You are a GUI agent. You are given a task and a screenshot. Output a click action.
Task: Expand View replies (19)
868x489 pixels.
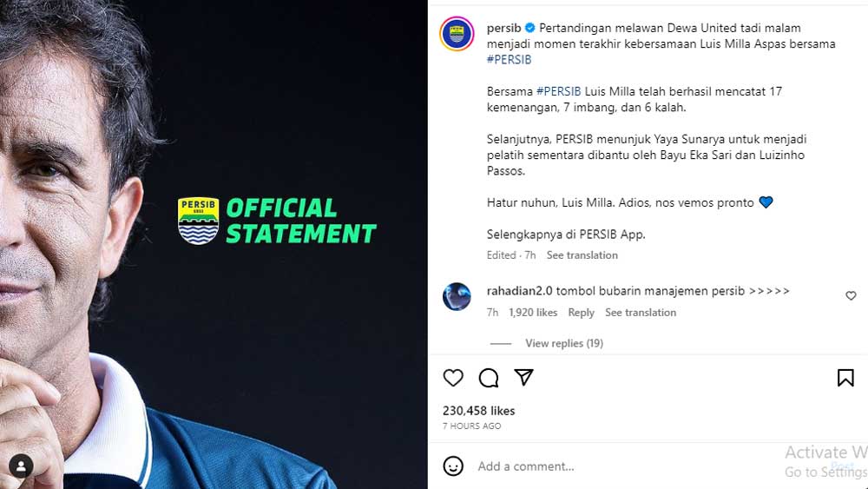pyautogui.click(x=563, y=343)
